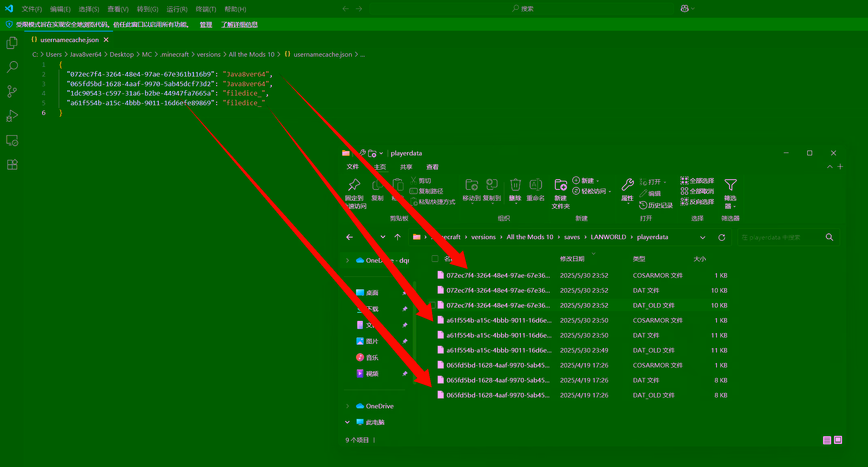Click the Properties (属性) ribbon icon
Viewport: 868px width, 467px height.
point(627,185)
